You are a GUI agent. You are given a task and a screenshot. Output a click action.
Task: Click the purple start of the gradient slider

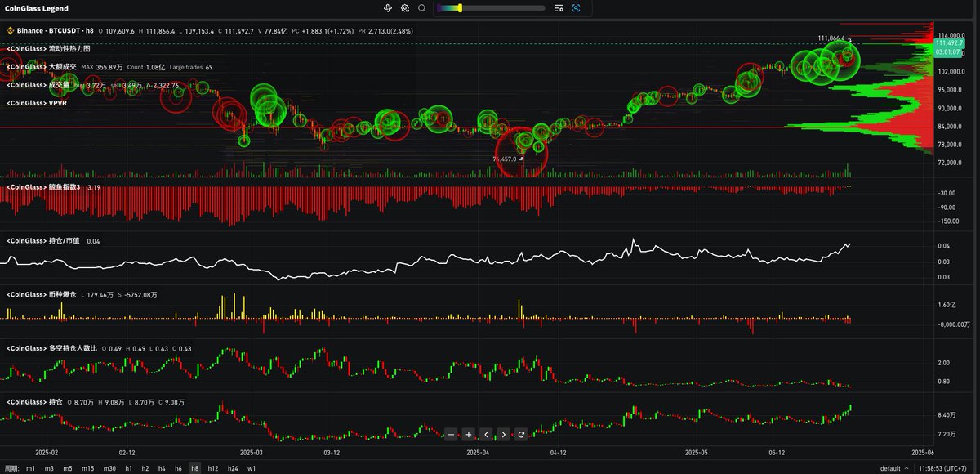(x=440, y=8)
